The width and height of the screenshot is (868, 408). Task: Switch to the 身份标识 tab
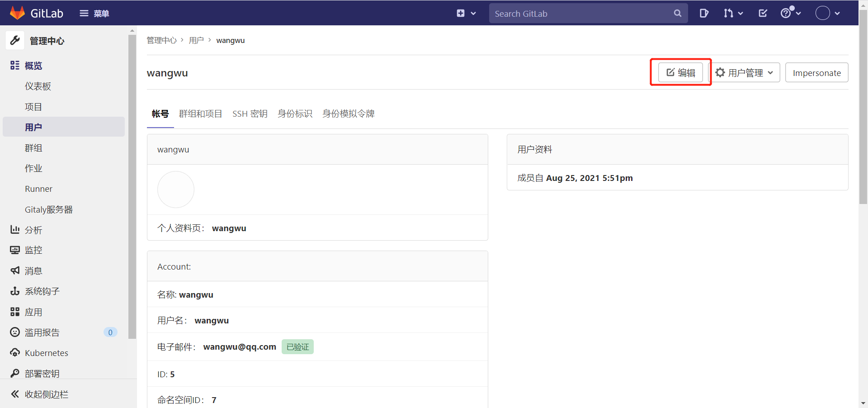(x=295, y=114)
